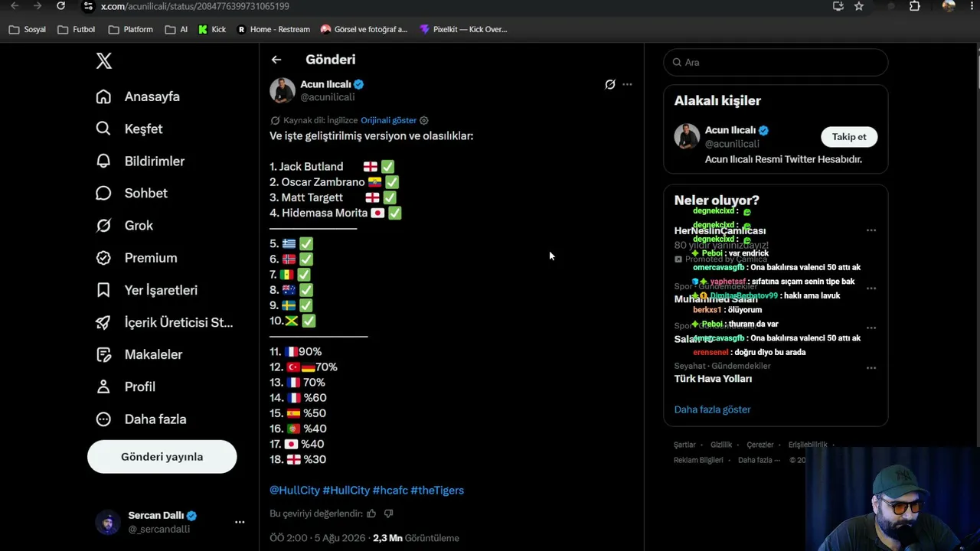Expand the Daha fazla footer menu

click(x=759, y=460)
